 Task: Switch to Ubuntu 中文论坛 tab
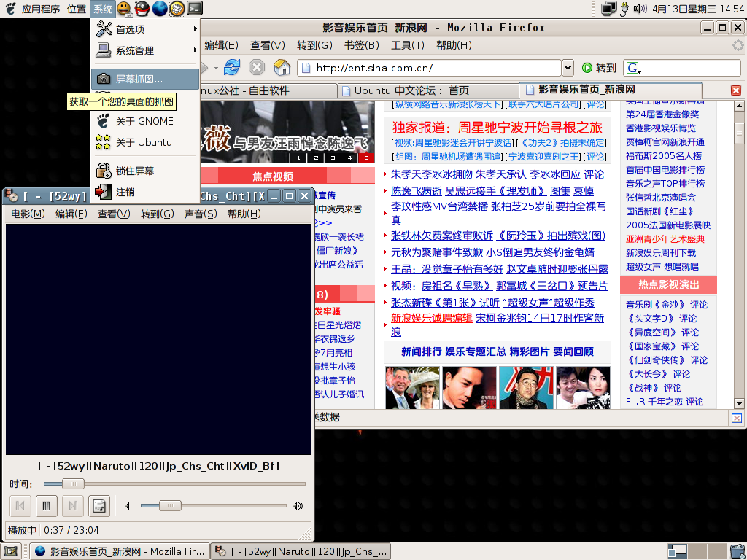pos(428,90)
